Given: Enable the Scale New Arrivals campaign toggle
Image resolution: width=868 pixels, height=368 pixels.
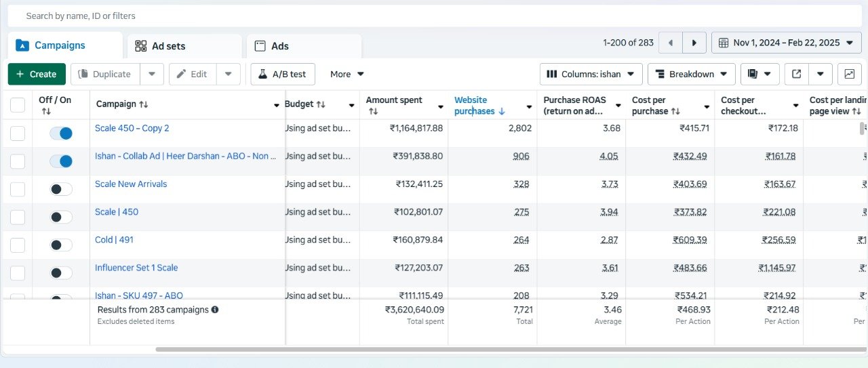Looking at the screenshot, I should [x=61, y=189].
